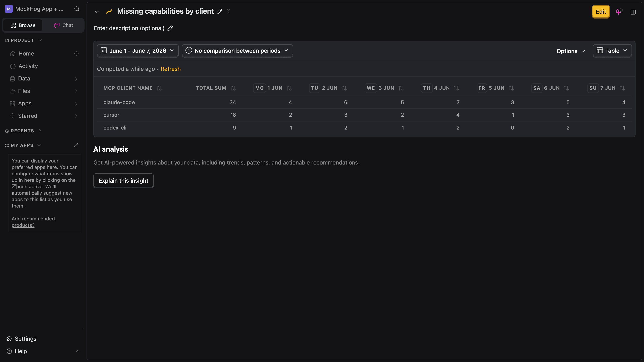Sort by Total Sum column
The image size is (644, 362).
(x=233, y=88)
